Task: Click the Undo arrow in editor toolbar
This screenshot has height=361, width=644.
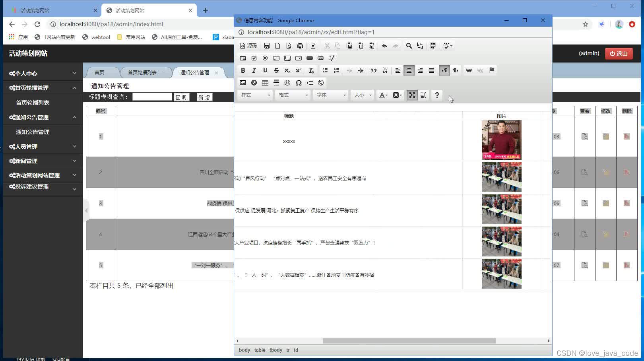Action: (384, 46)
